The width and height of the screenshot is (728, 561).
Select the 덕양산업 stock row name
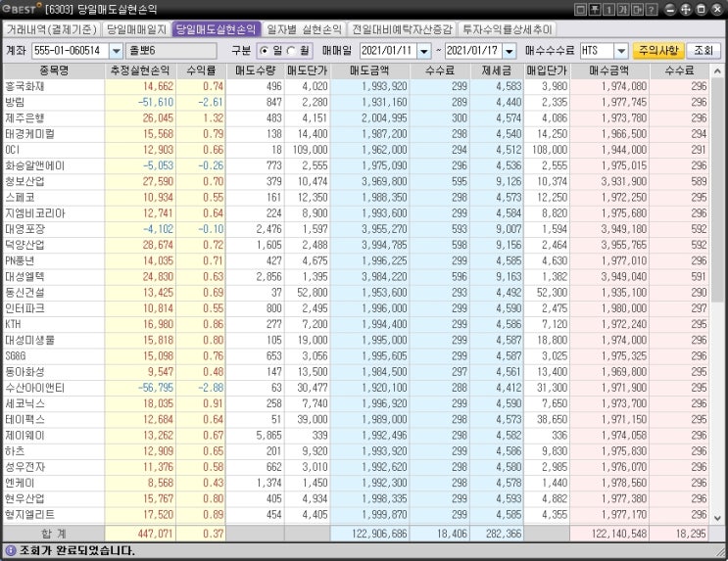click(x=25, y=245)
